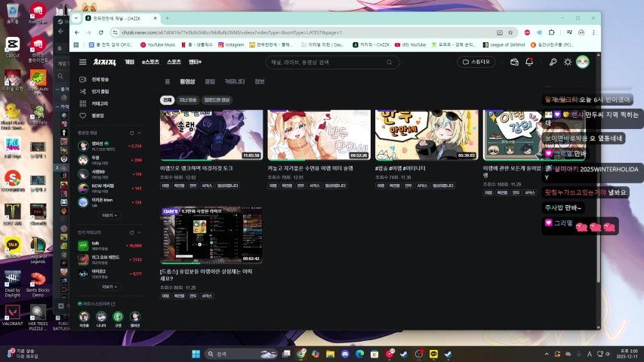644x362 pixels.
Task: Switch to the 커뮤니티 channel tab
Action: pos(235,81)
